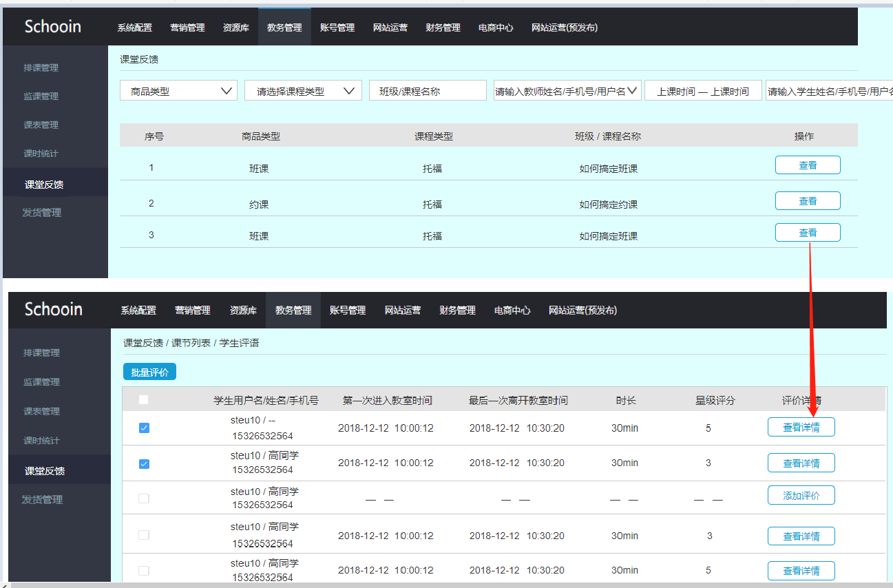Go to 课时统计 in the 学生评语 page's sidebar
The image size is (893, 588).
pos(41,441)
